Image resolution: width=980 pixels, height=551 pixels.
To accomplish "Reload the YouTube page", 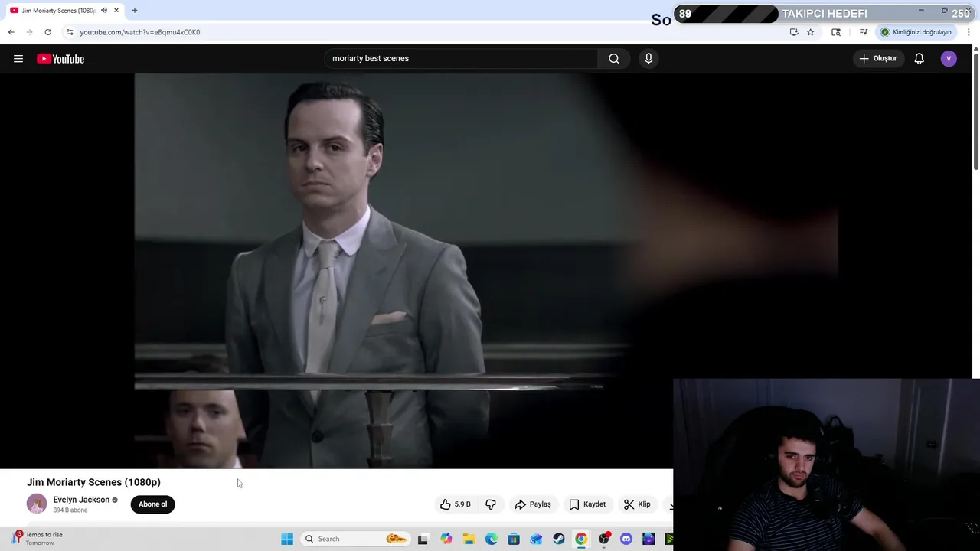I will coord(47,32).
